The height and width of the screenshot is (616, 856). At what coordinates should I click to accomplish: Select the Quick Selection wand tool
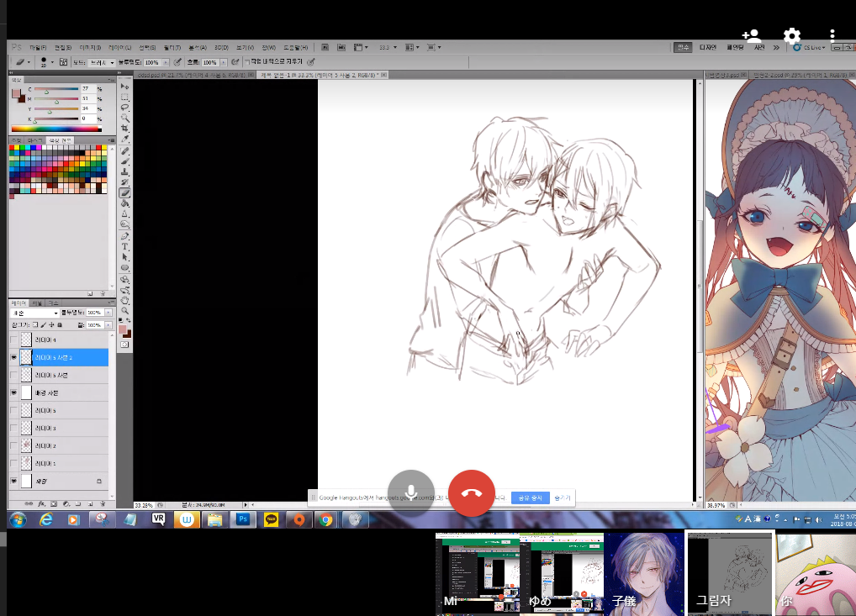click(125, 118)
